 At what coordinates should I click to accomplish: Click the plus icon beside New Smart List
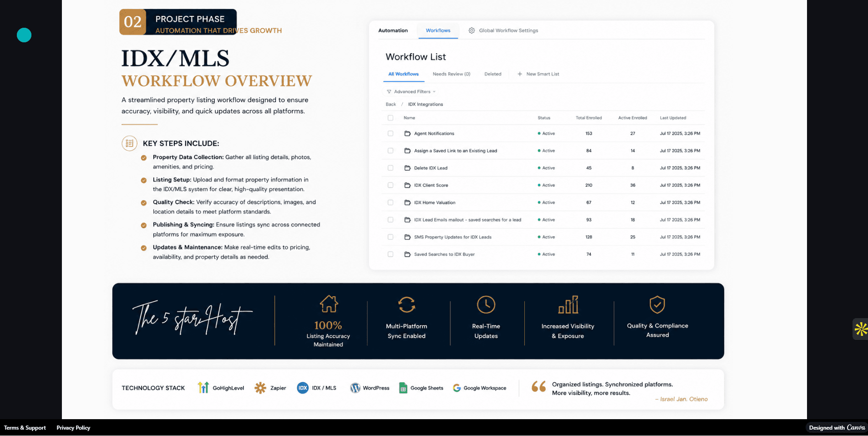[x=520, y=74]
